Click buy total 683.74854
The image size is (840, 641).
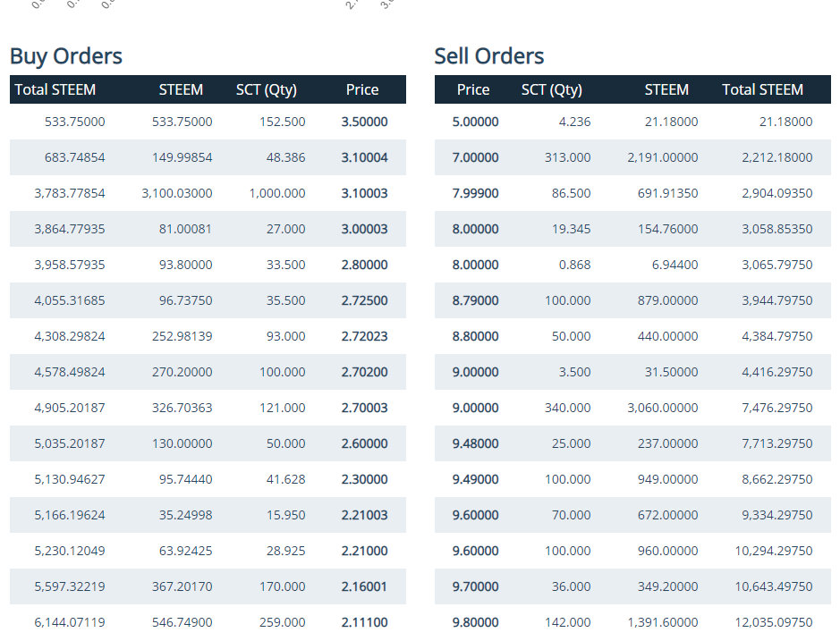point(75,157)
